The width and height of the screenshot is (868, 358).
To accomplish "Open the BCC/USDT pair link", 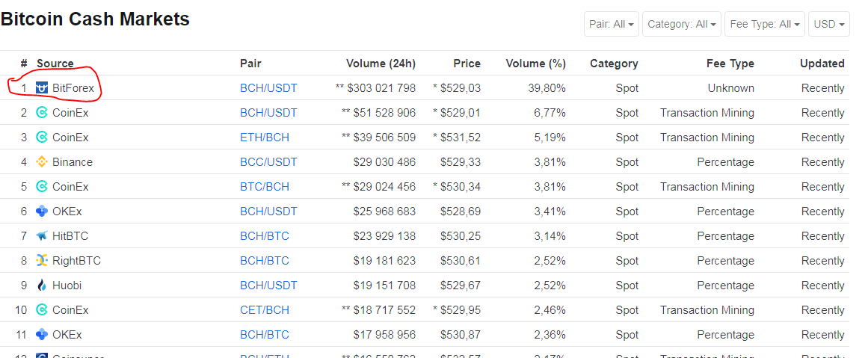I will [268, 162].
